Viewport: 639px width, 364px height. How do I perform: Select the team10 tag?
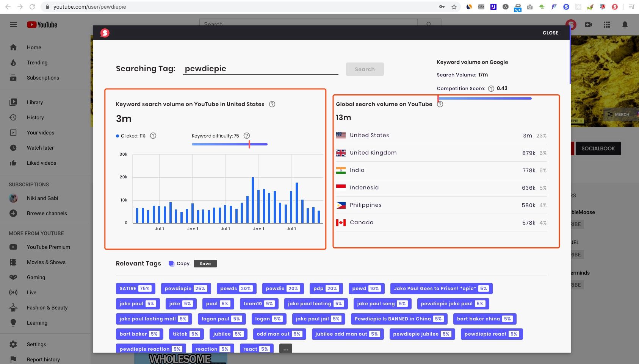[x=259, y=304]
